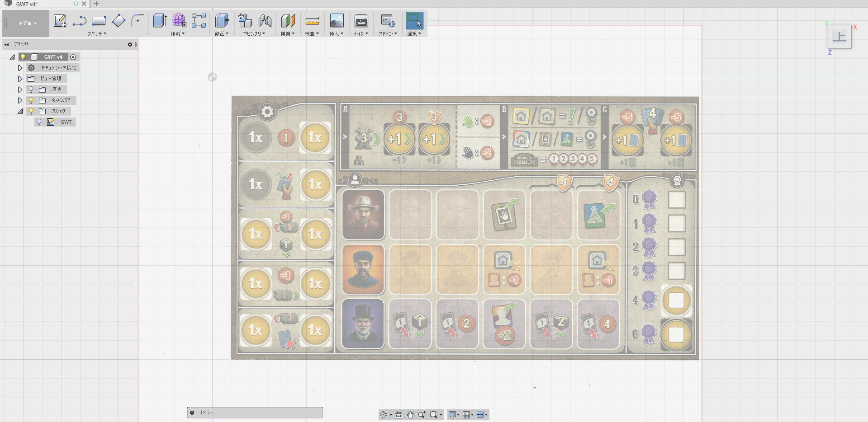Screen dimensions: 868x422
Task: Choose the Line sketch tool
Action: 80,21
